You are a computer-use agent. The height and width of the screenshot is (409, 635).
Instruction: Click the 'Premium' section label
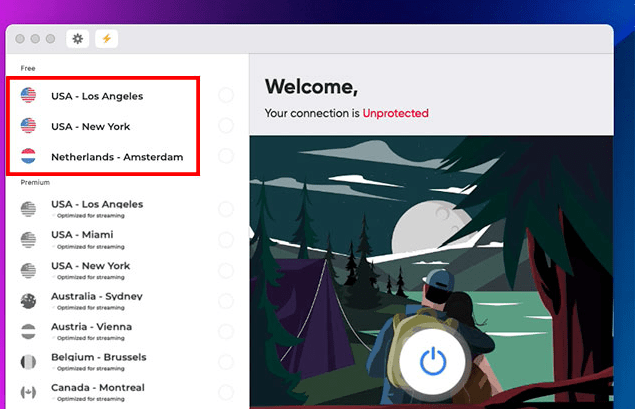point(35,182)
